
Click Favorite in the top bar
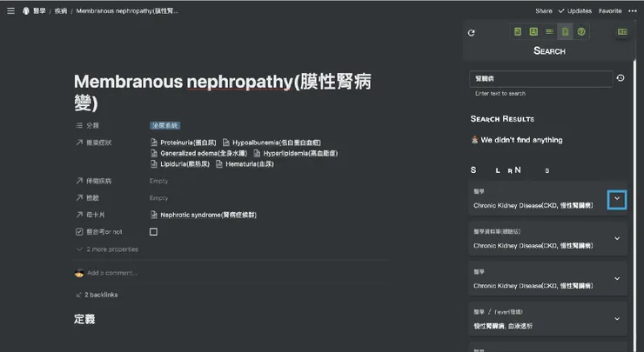click(x=610, y=11)
